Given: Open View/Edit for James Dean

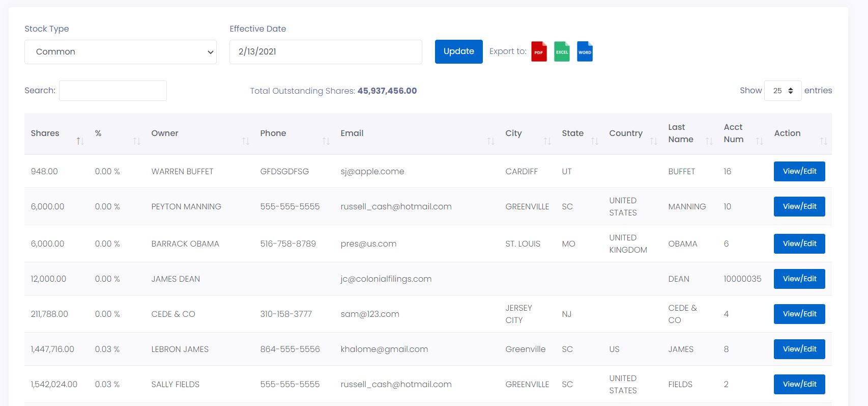Looking at the screenshot, I should point(799,279).
